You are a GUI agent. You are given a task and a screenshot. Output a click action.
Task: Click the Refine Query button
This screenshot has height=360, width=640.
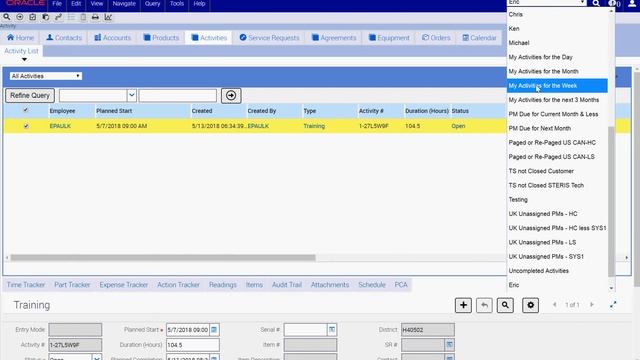pyautogui.click(x=30, y=96)
